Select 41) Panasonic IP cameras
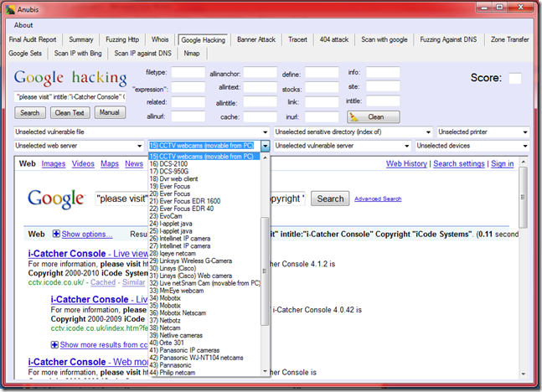The width and height of the screenshot is (542, 392). 204,350
